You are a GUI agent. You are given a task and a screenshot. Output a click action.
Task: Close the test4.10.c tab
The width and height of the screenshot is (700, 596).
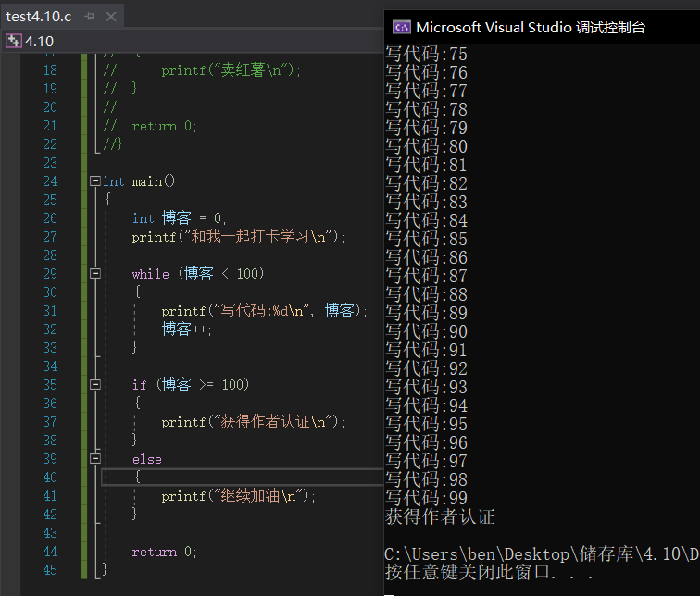111,17
